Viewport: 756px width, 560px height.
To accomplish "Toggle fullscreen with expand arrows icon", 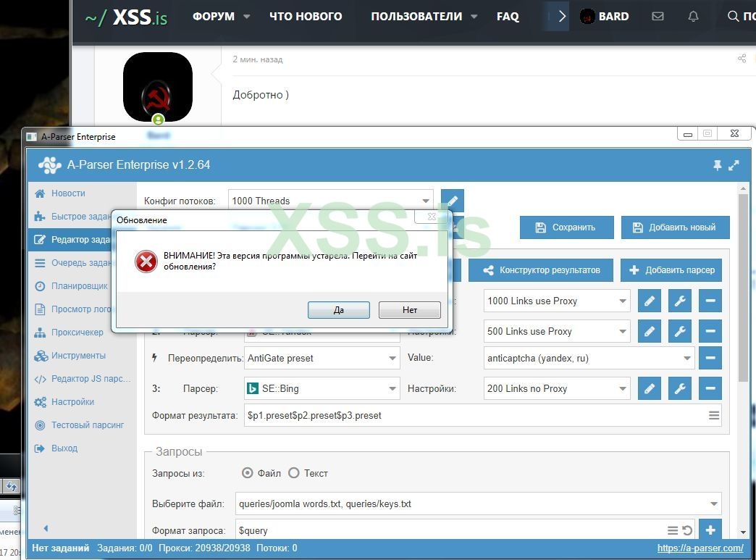I will [734, 165].
